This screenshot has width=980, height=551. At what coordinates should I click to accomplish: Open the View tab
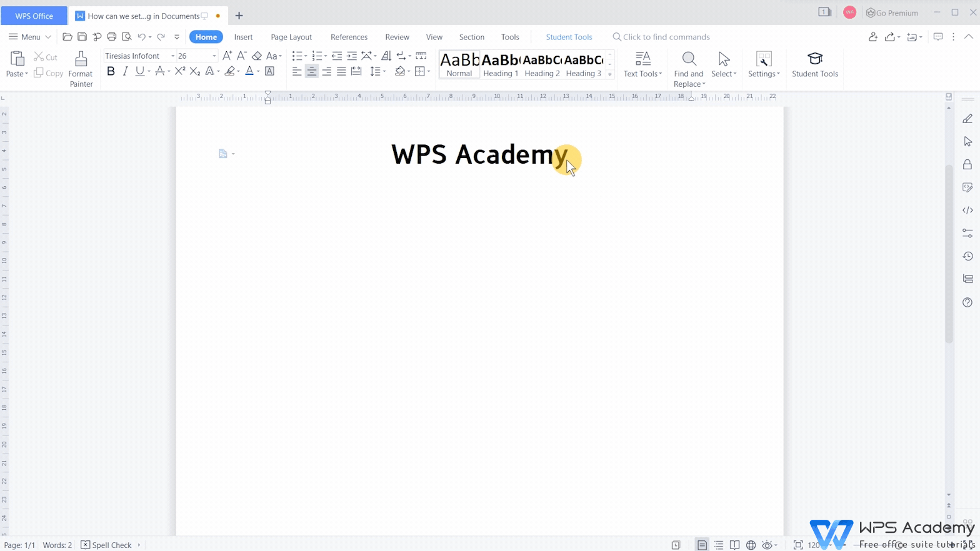[434, 37]
